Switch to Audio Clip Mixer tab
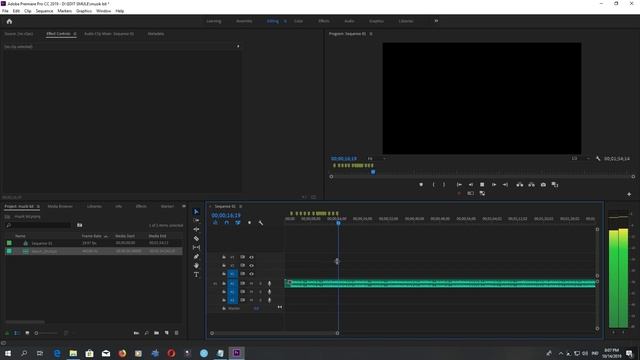 coord(109,34)
